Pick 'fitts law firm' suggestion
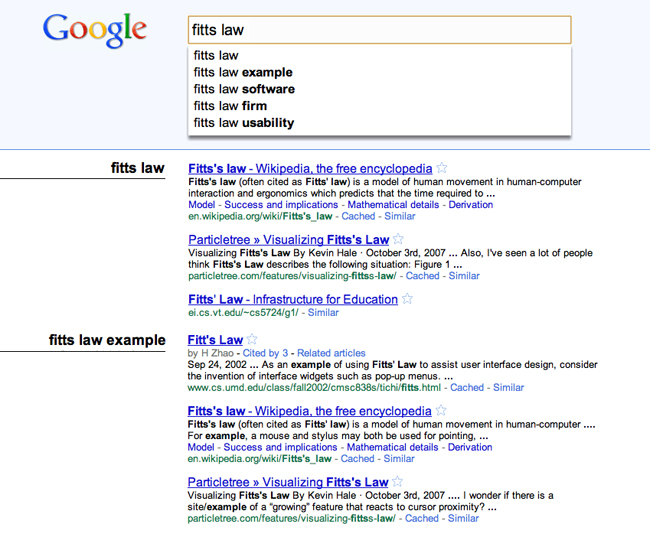This screenshot has width=650, height=537. [230, 106]
